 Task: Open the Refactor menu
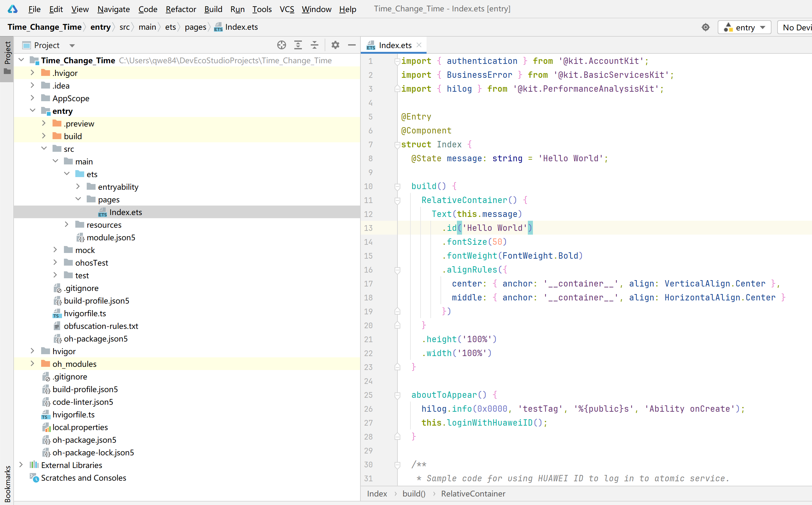(x=181, y=9)
